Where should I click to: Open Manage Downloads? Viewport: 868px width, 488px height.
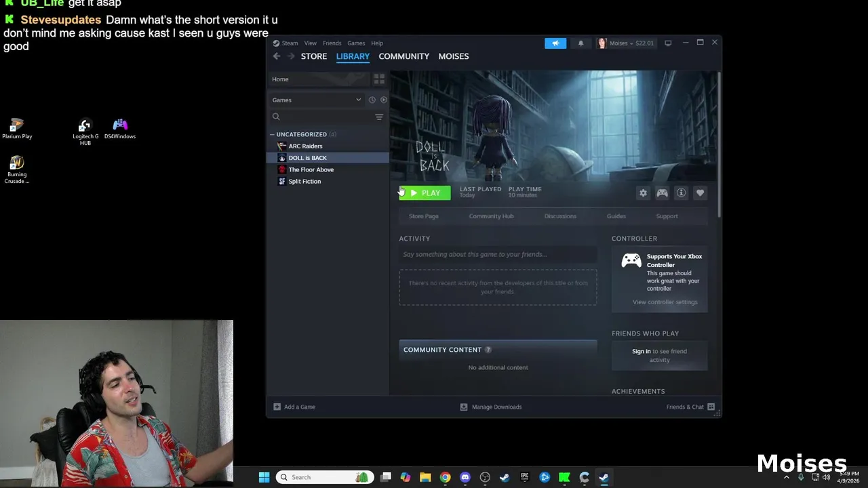491,407
